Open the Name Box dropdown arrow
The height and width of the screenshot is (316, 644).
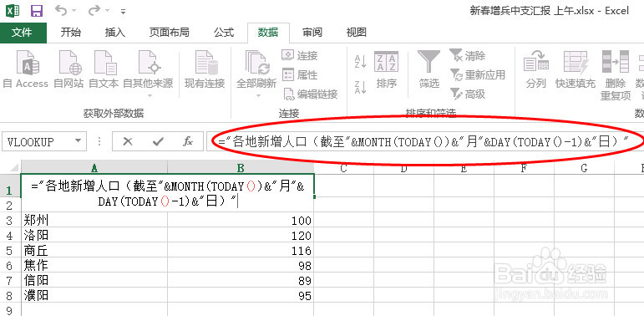(x=78, y=141)
